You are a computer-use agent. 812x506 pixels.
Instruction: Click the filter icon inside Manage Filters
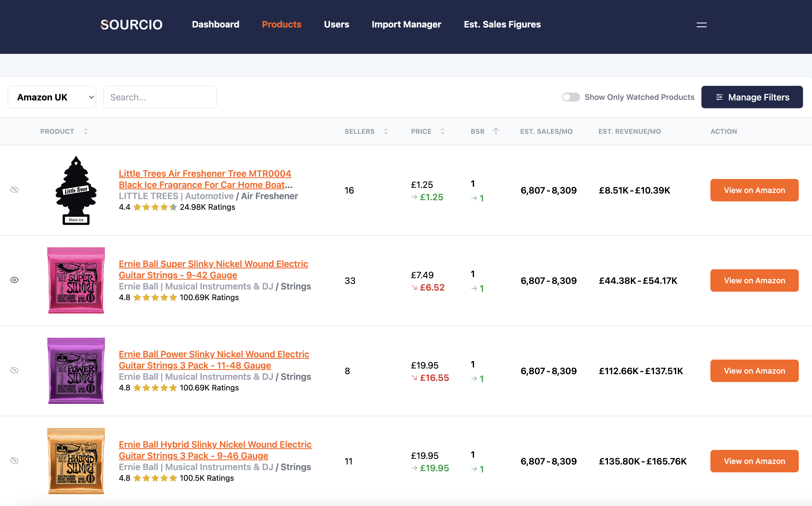pyautogui.click(x=720, y=97)
